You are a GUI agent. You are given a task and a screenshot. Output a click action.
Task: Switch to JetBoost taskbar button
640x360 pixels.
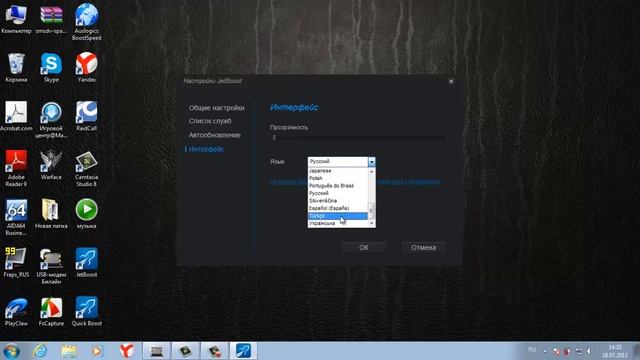point(243,351)
